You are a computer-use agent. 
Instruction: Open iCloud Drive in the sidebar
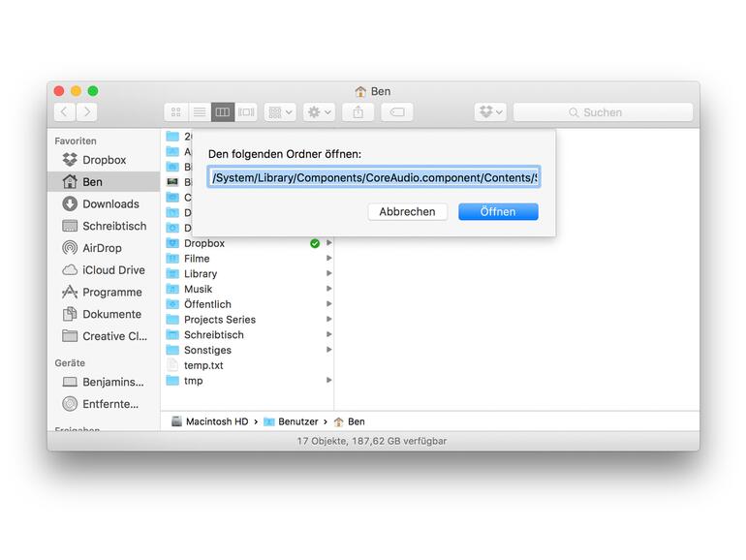[x=104, y=269]
